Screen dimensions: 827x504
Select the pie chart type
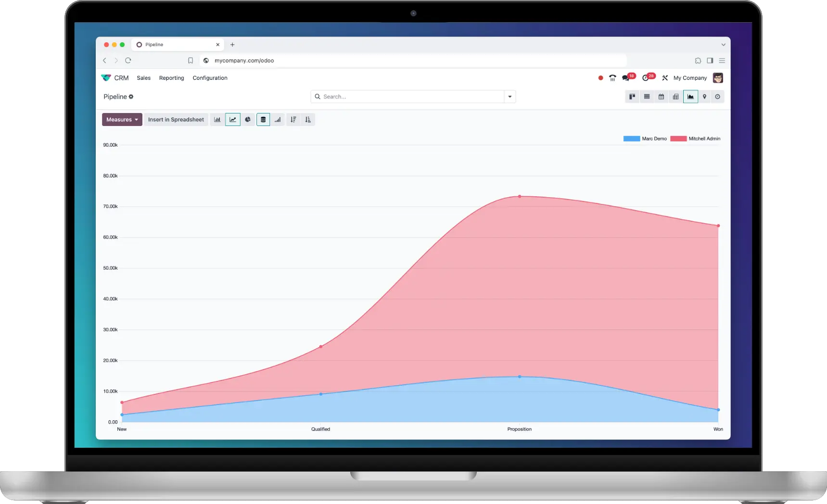248,120
